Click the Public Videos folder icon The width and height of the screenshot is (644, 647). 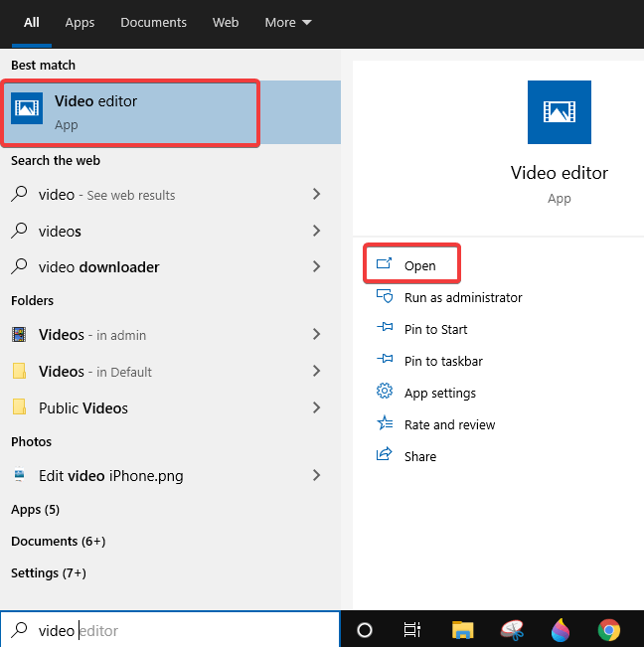pos(19,406)
